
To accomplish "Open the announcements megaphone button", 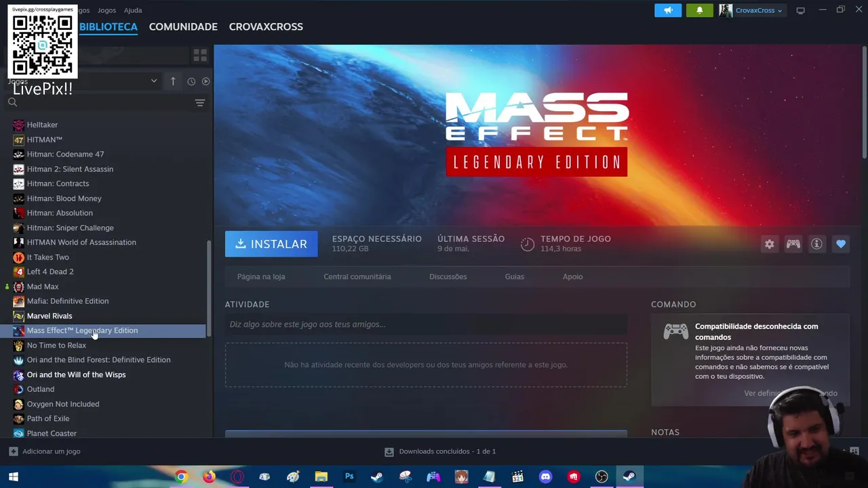I will point(668,10).
